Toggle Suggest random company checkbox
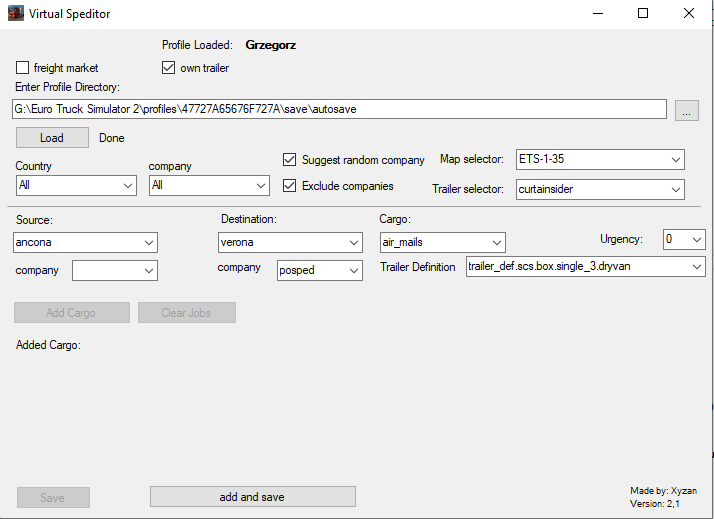 pyautogui.click(x=290, y=160)
